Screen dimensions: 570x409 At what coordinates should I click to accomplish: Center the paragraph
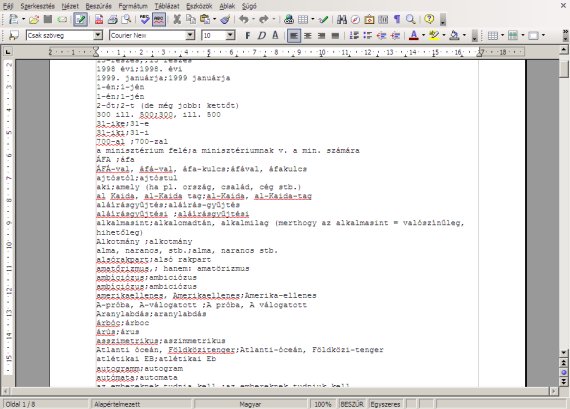pos(308,35)
